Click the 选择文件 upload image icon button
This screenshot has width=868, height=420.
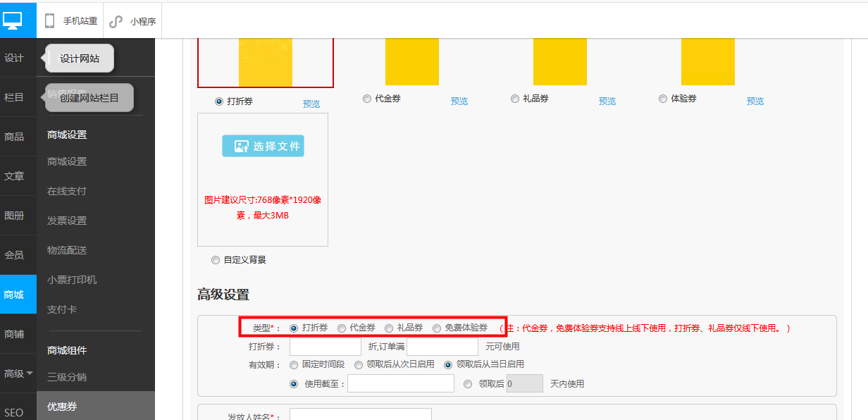click(x=263, y=146)
